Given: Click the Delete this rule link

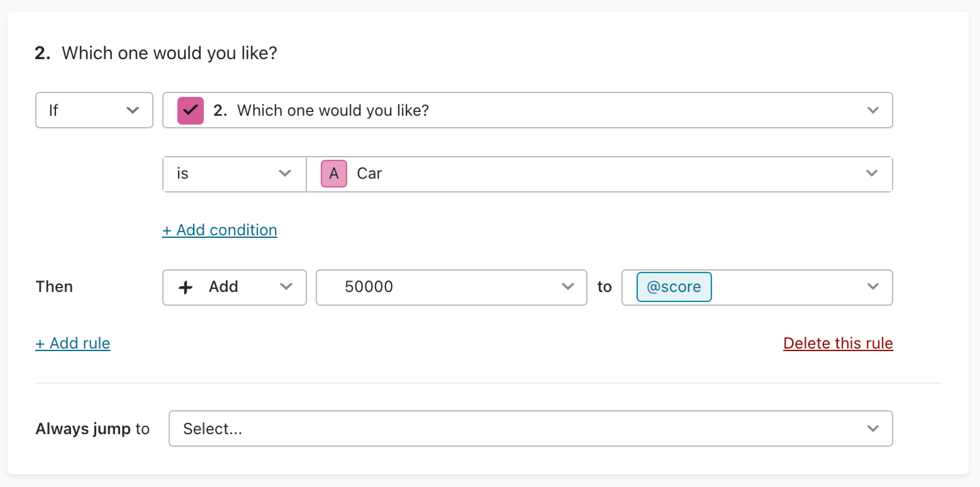Looking at the screenshot, I should (x=838, y=343).
